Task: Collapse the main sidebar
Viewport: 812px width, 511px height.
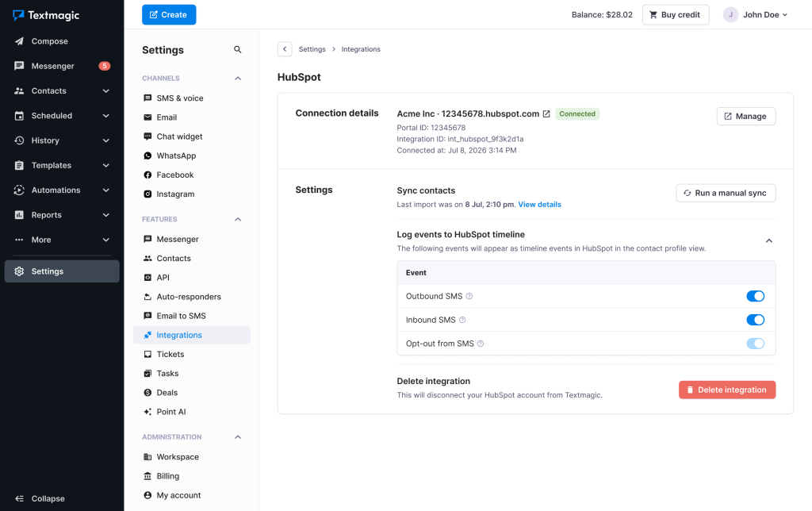Action: click(40, 498)
